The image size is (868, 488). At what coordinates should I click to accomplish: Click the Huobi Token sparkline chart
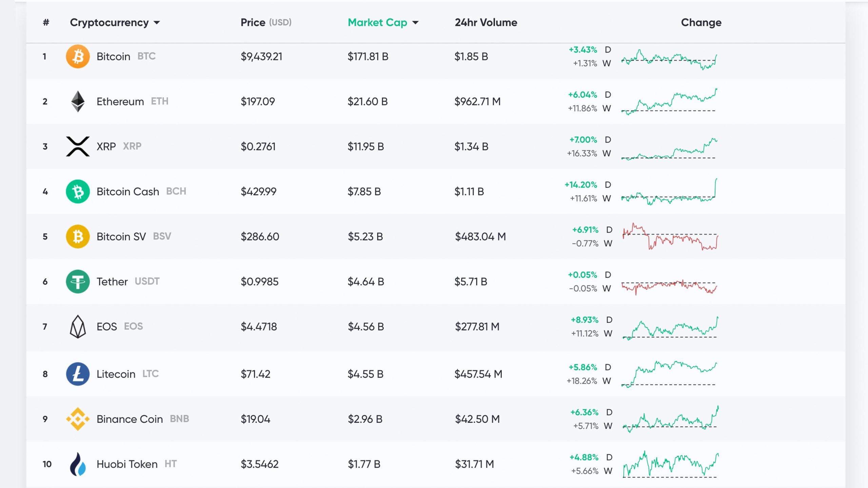pos(670,464)
